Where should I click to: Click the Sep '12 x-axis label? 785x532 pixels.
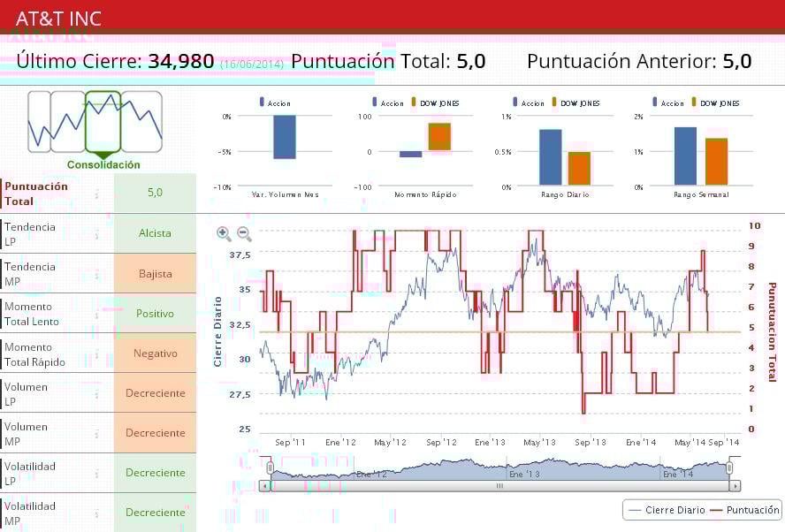(441, 443)
